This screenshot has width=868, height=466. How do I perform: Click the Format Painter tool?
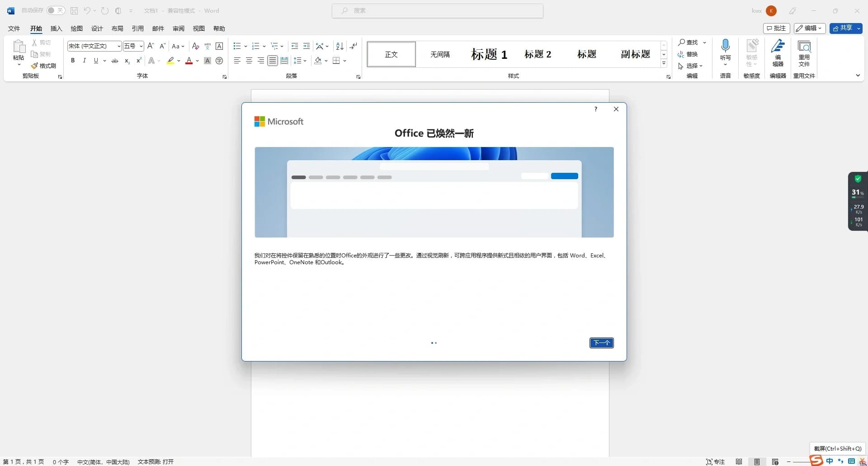tap(44, 66)
